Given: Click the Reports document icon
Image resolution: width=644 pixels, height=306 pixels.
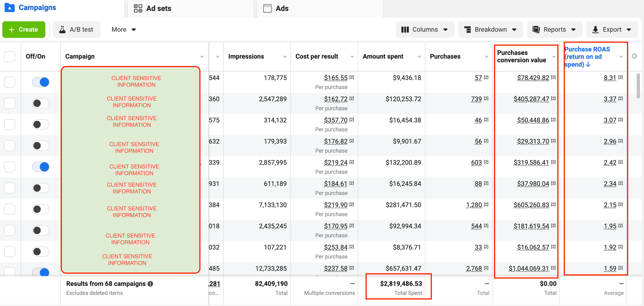Looking at the screenshot, I should pos(536,30).
